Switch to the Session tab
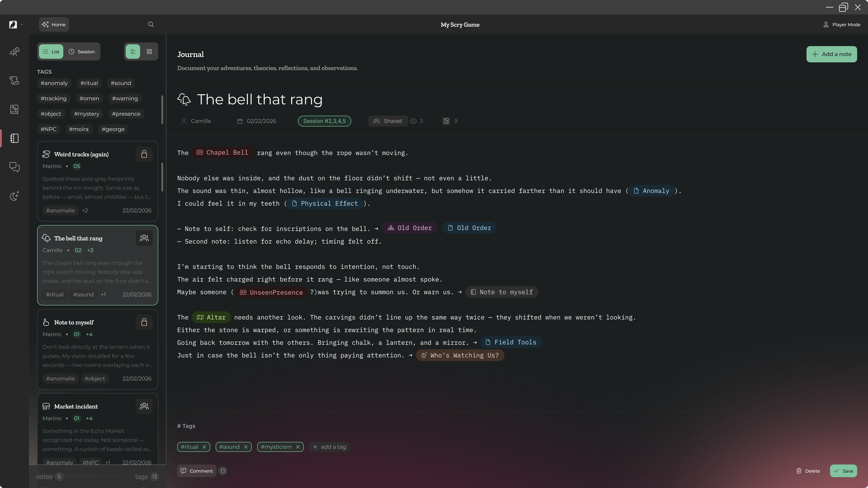Screen dimensions: 868x488 [x=82, y=52]
